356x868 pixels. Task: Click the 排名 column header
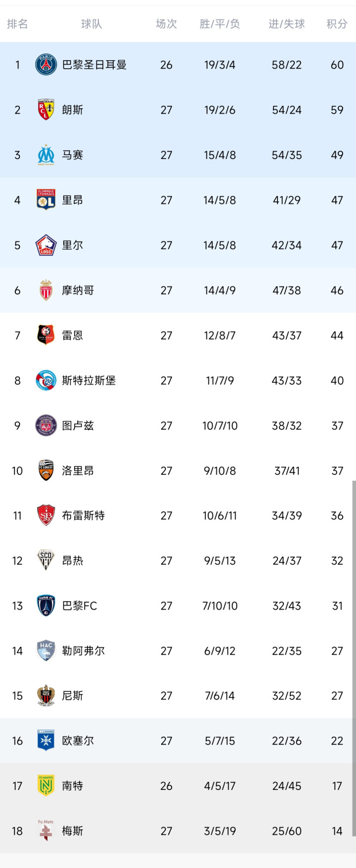tap(17, 24)
